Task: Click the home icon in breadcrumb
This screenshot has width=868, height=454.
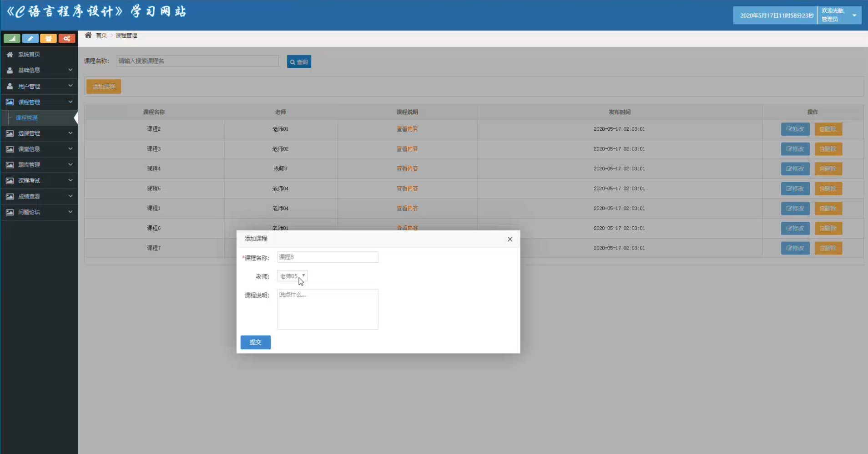Action: tap(88, 35)
